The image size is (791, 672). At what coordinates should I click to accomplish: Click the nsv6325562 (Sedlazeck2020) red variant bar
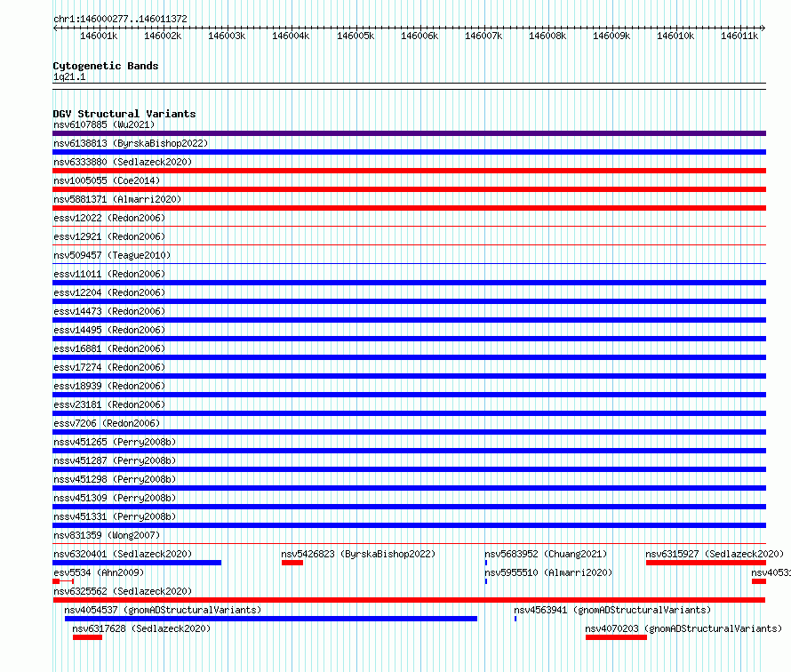point(409,600)
